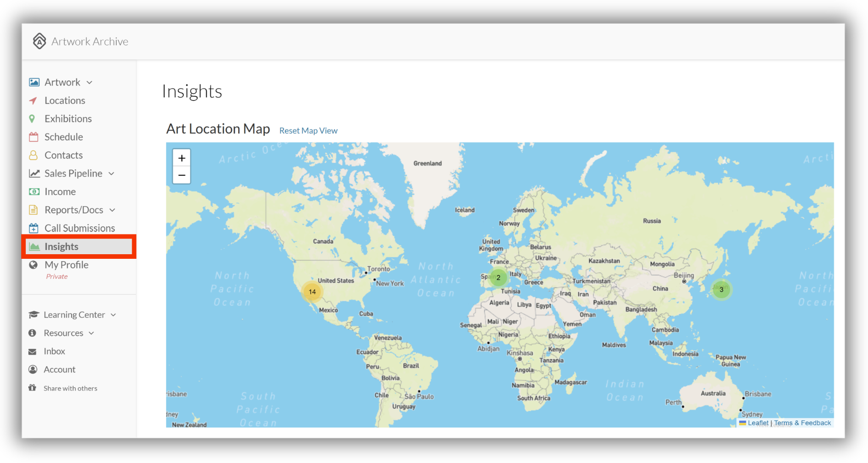Click the Artwork Archive logo icon
The height and width of the screenshot is (463, 868).
39,41
